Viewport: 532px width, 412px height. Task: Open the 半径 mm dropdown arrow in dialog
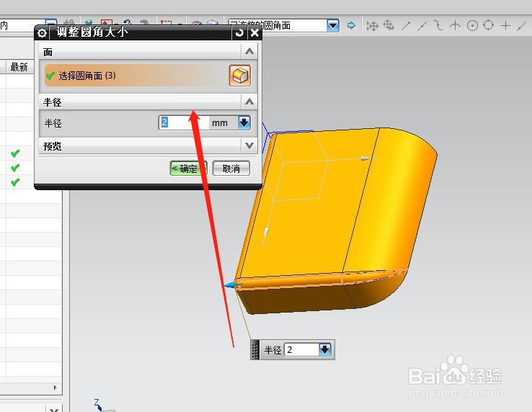[x=244, y=122]
